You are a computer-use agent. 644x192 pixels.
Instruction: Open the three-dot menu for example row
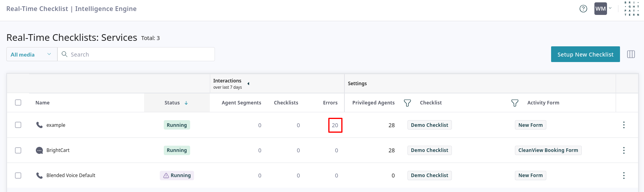(624, 125)
